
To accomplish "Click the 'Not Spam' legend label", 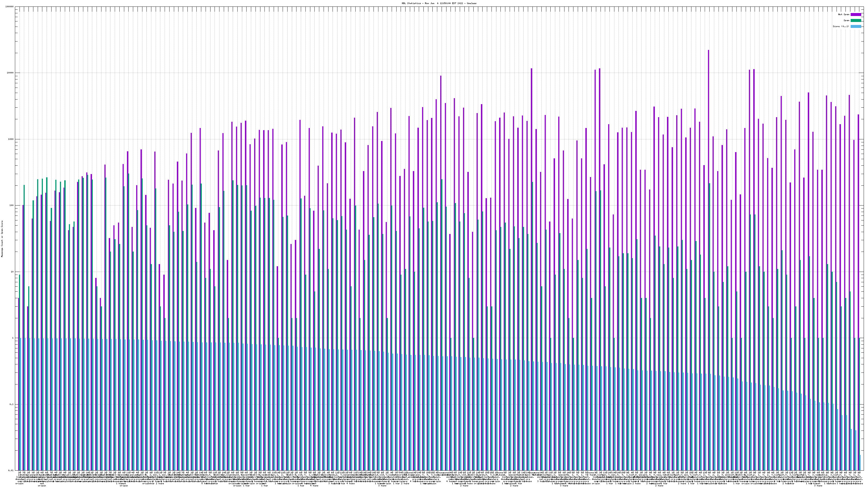I will (x=844, y=14).
